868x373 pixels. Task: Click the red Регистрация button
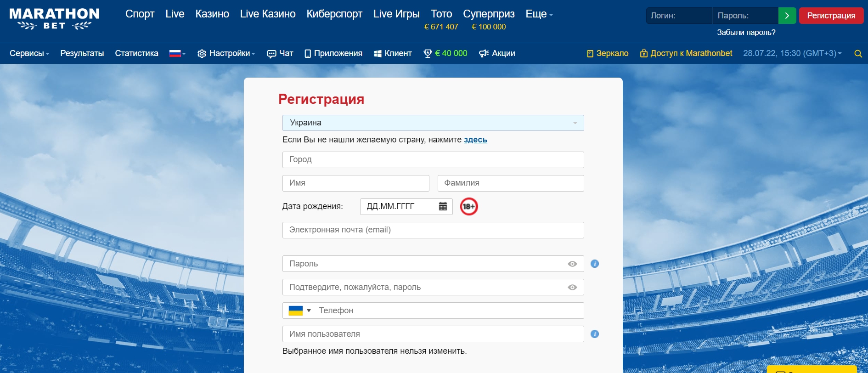(831, 16)
